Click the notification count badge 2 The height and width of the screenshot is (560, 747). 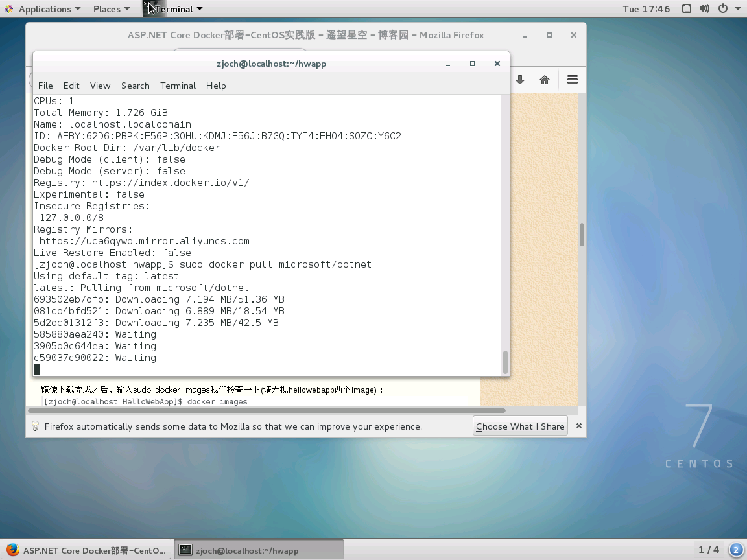coord(735,550)
